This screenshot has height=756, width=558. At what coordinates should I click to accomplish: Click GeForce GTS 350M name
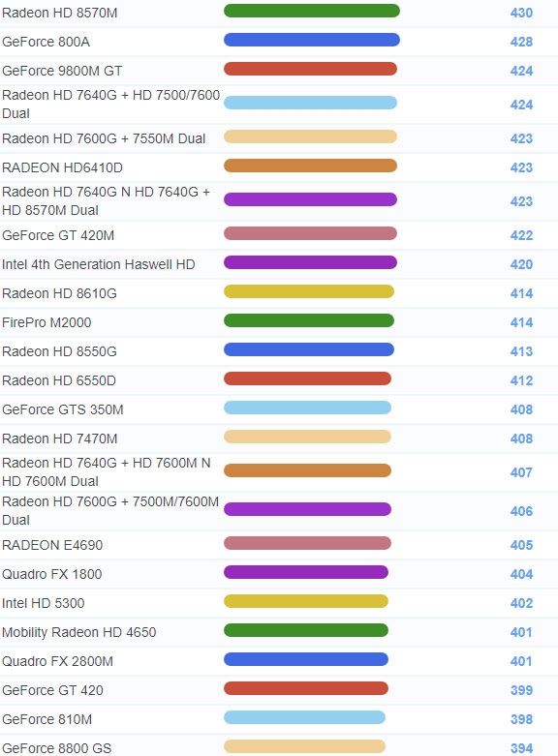[x=63, y=409]
